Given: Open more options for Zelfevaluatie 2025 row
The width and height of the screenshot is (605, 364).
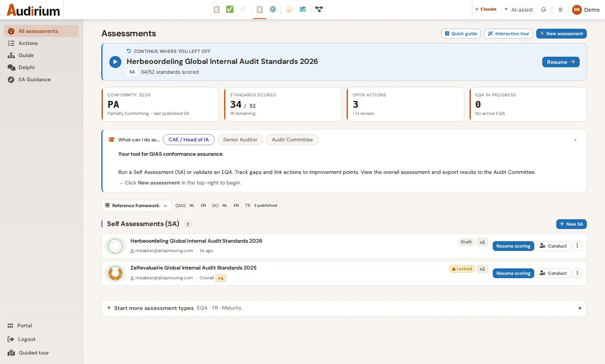Looking at the screenshot, I should pyautogui.click(x=577, y=273).
